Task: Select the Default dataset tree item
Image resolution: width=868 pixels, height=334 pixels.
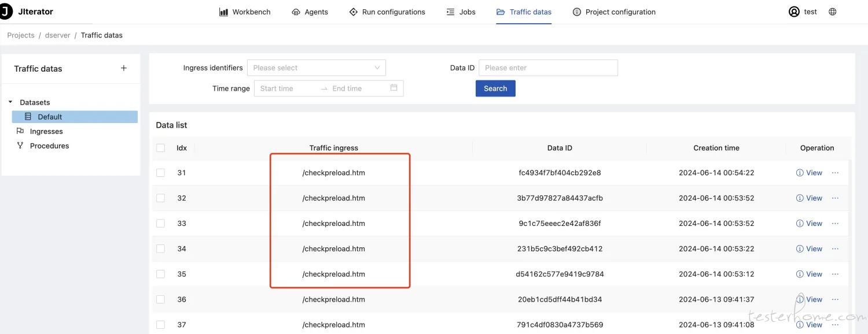Action: pyautogui.click(x=75, y=117)
